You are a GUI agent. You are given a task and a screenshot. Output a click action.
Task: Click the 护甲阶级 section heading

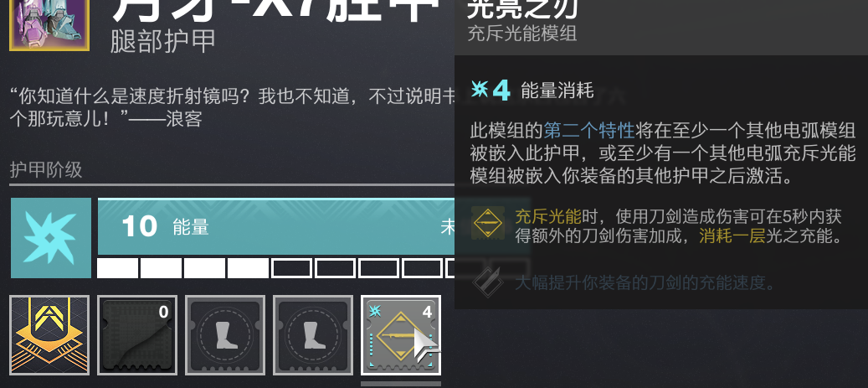(x=46, y=169)
